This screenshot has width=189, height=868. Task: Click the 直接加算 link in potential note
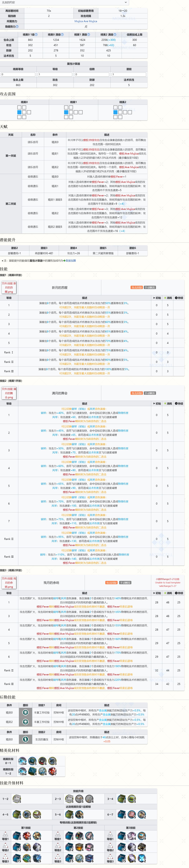coord(70,260)
